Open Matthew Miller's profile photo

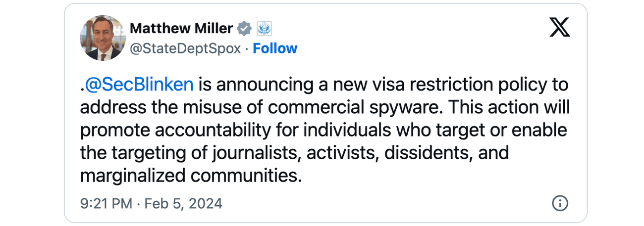(x=103, y=38)
